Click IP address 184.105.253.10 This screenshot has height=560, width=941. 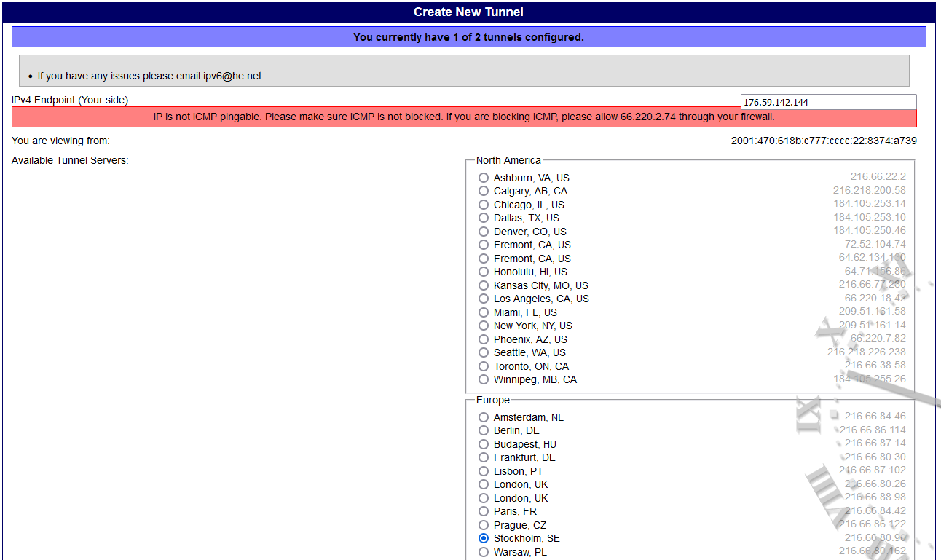point(870,217)
